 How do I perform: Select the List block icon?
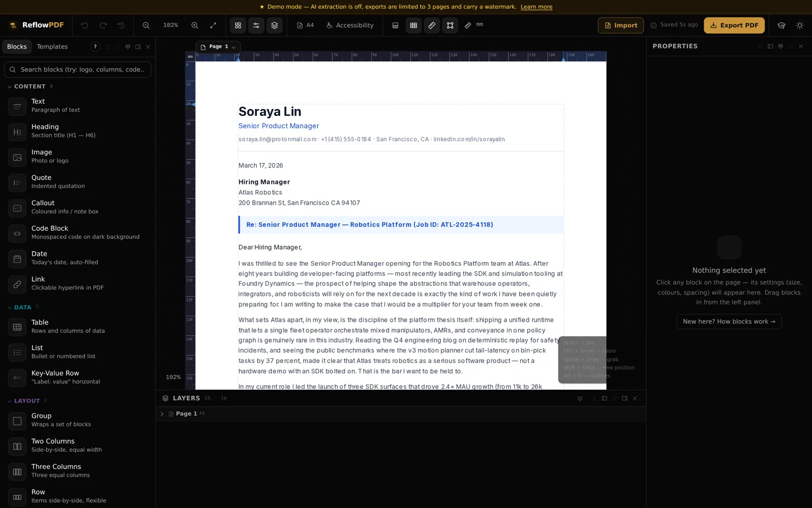point(17,353)
